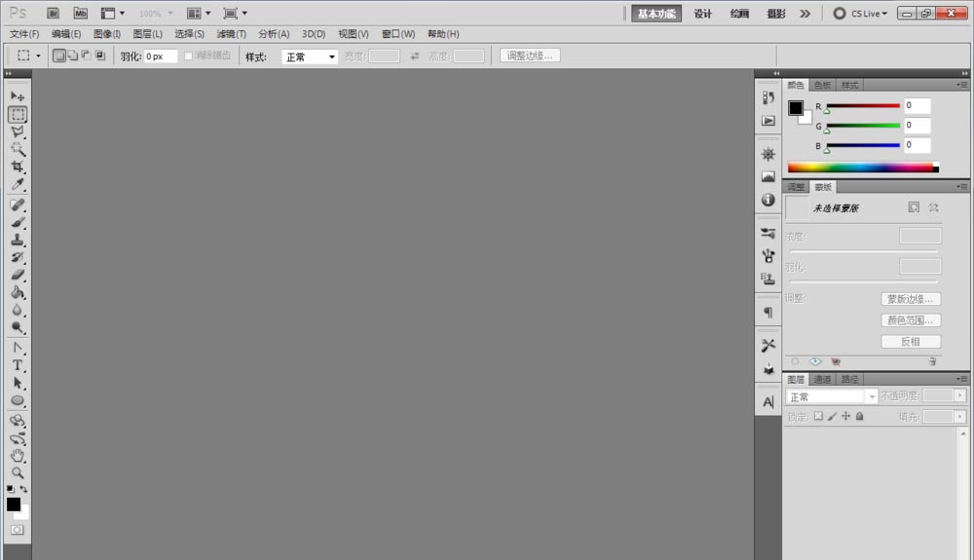
Task: Open the Info panel icon
Action: click(768, 200)
